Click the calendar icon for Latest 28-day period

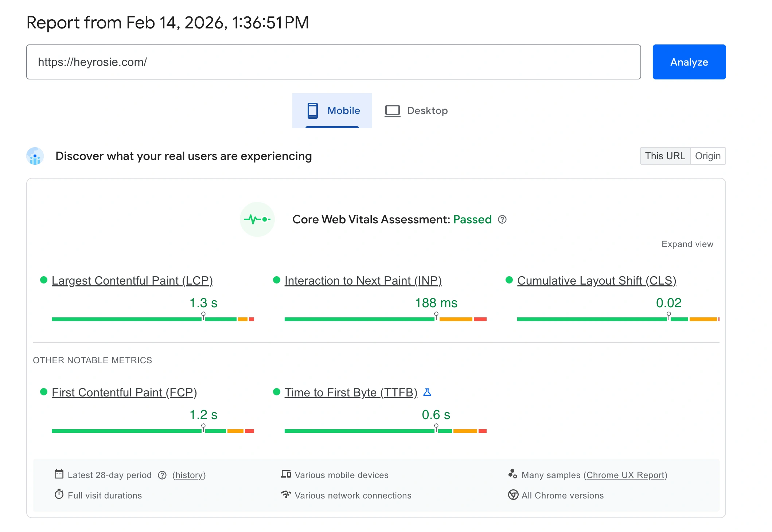pos(59,474)
